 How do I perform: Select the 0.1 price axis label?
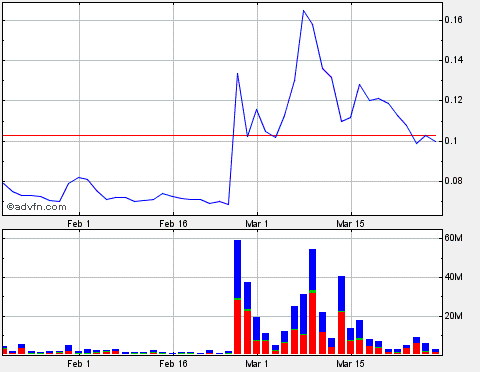pos(451,141)
